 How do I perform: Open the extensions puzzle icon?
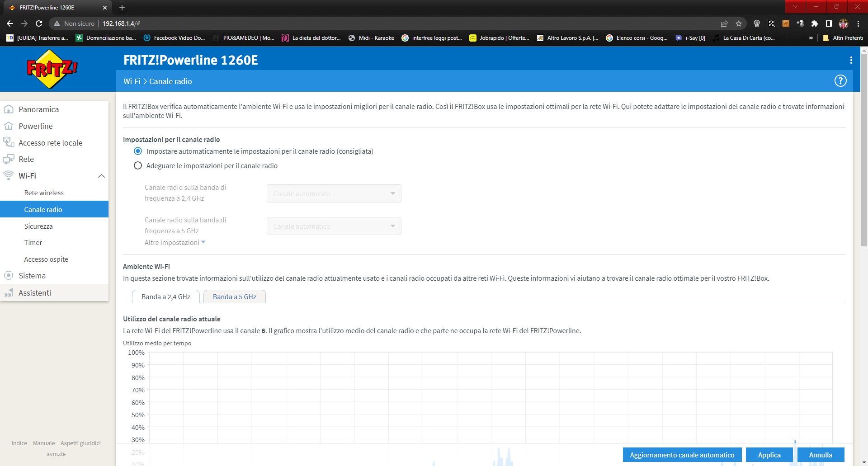[815, 24]
